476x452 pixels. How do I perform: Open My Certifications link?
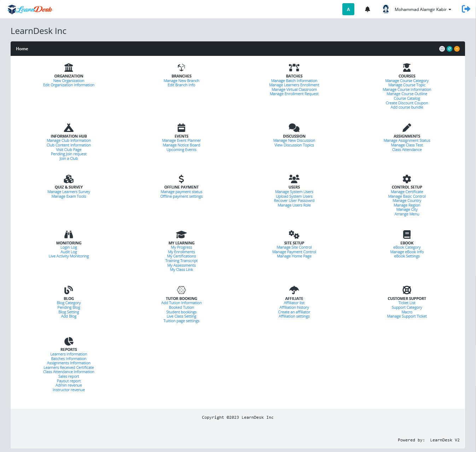(181, 256)
